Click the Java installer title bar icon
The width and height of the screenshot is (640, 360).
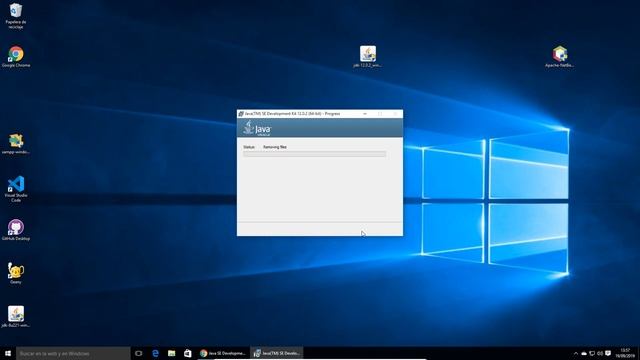241,114
